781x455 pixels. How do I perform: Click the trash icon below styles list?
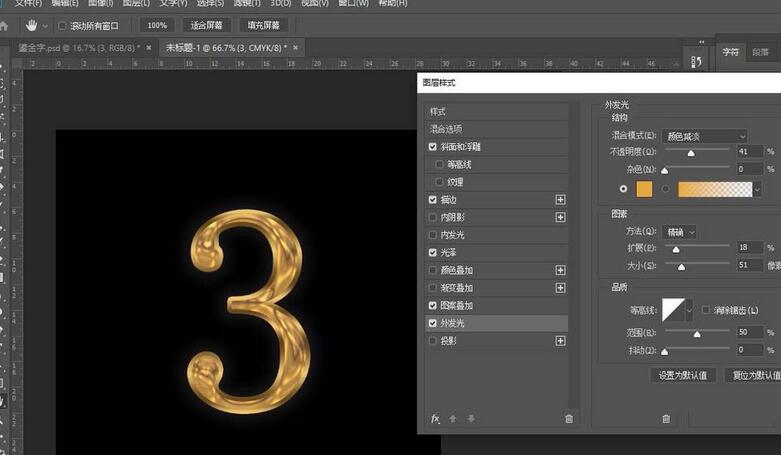click(569, 419)
